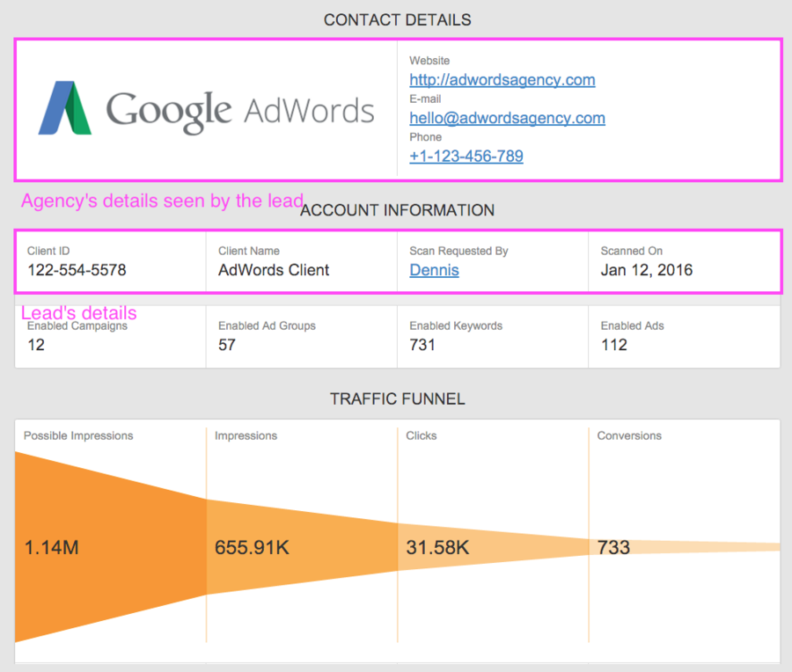Click the Contact Details heading

tap(397, 19)
